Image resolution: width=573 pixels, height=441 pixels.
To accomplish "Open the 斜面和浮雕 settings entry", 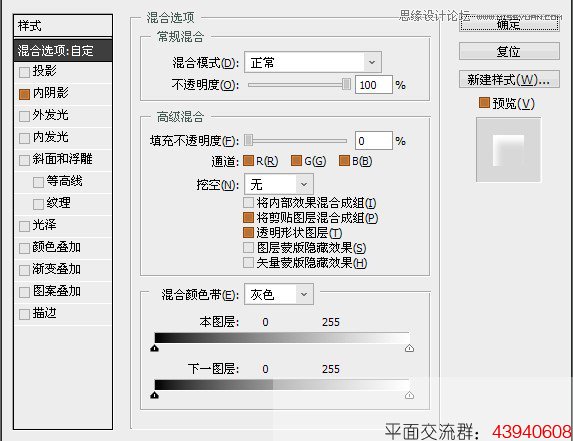I will pos(62,159).
